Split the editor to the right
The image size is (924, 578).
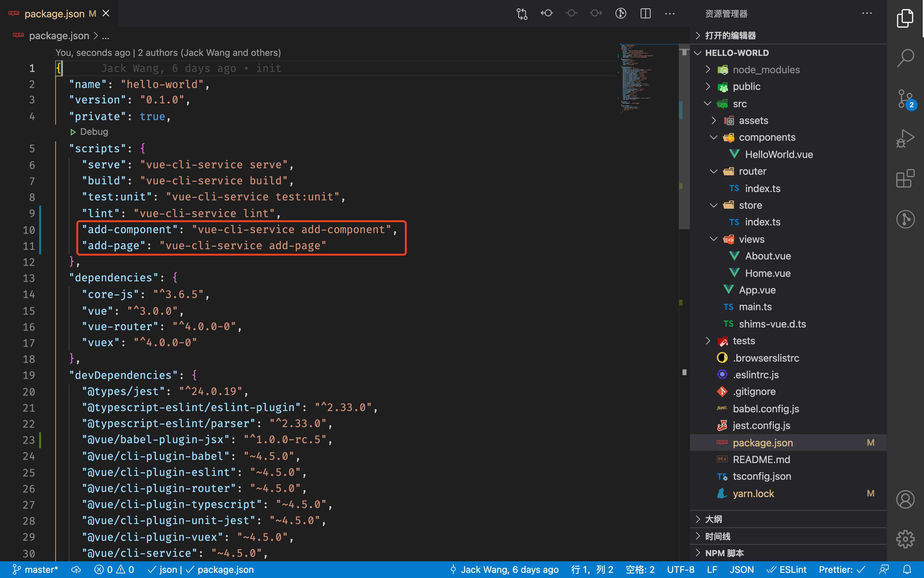pos(646,13)
